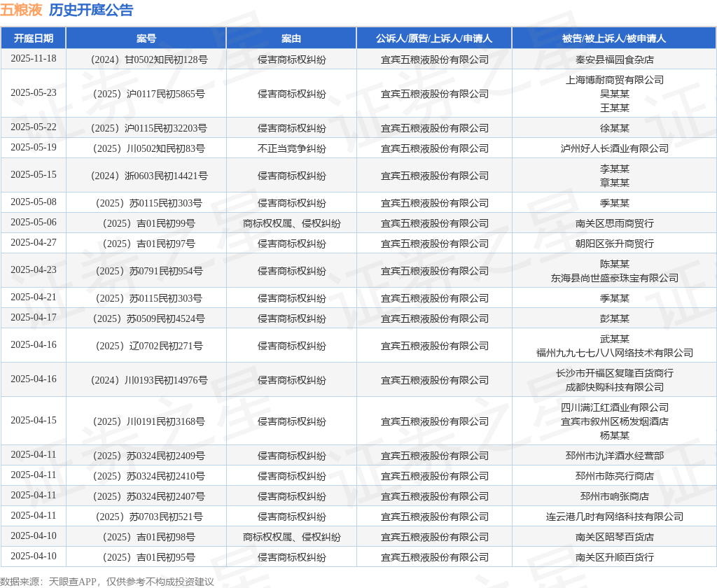
Task: Click the date 2025-05-19
Action: click(x=34, y=147)
